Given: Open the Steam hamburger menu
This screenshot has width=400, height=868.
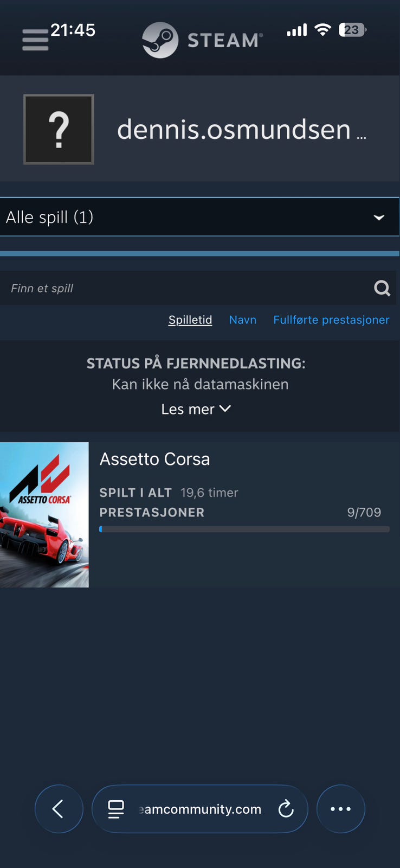Looking at the screenshot, I should pyautogui.click(x=35, y=40).
